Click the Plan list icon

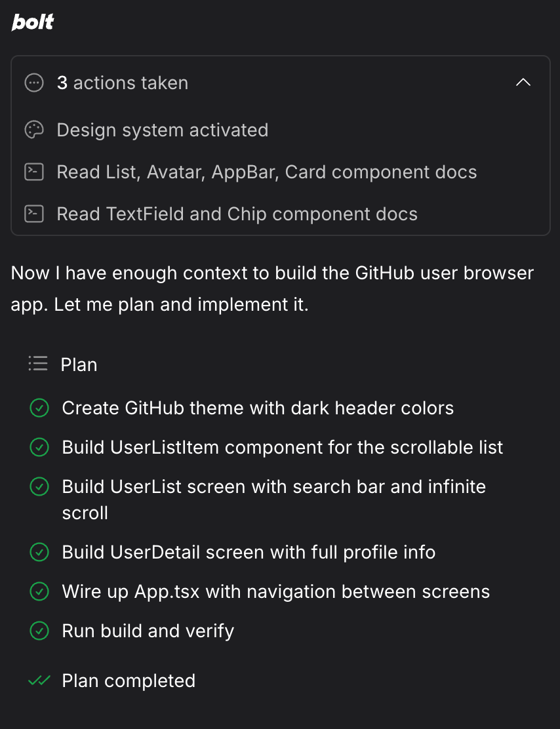[x=37, y=364]
